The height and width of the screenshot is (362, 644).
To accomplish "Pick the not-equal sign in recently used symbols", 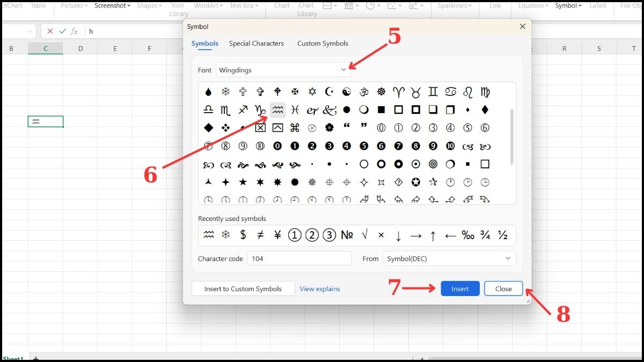I will pyautogui.click(x=260, y=235).
